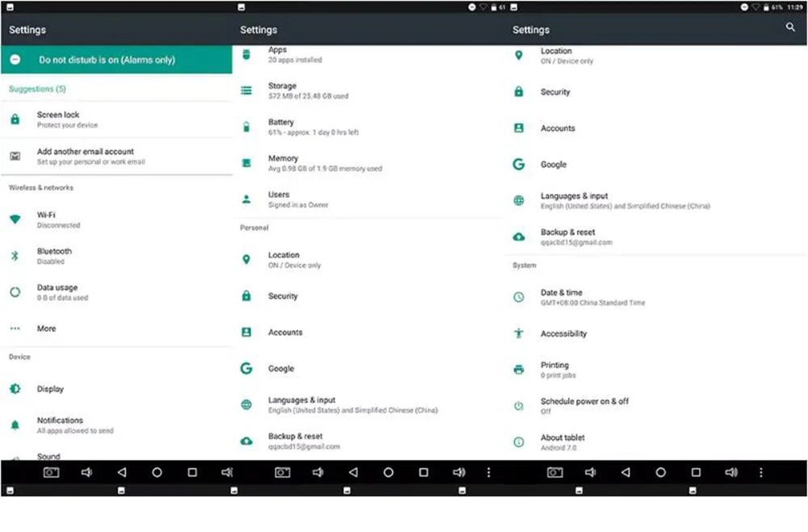This screenshot has width=808, height=532.
Task: Open the three-dot overflow menu in the right screen's navigation bar
Action: pyautogui.click(x=761, y=472)
